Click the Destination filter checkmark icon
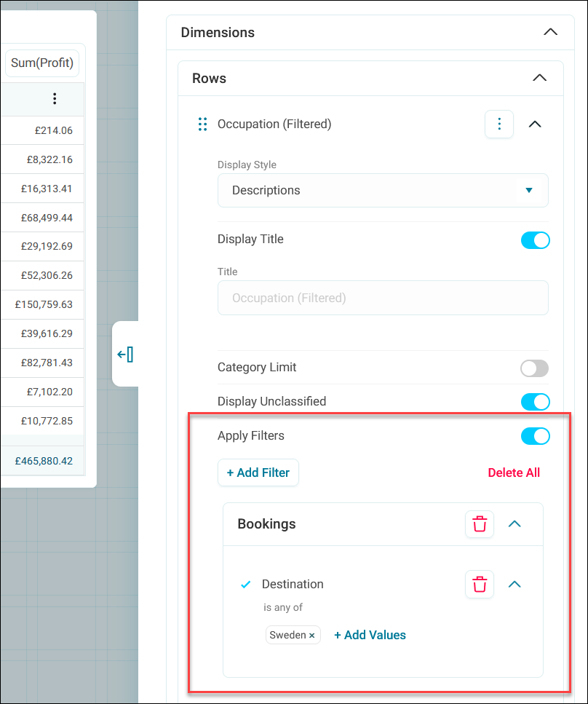 [245, 585]
